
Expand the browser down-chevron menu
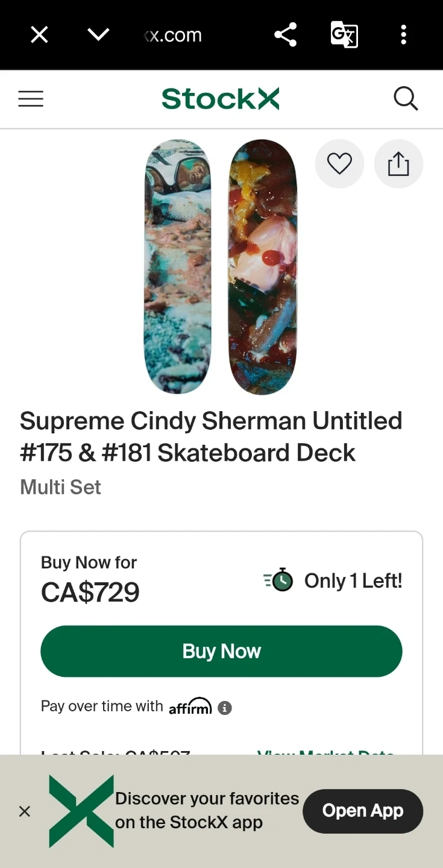[x=98, y=35]
